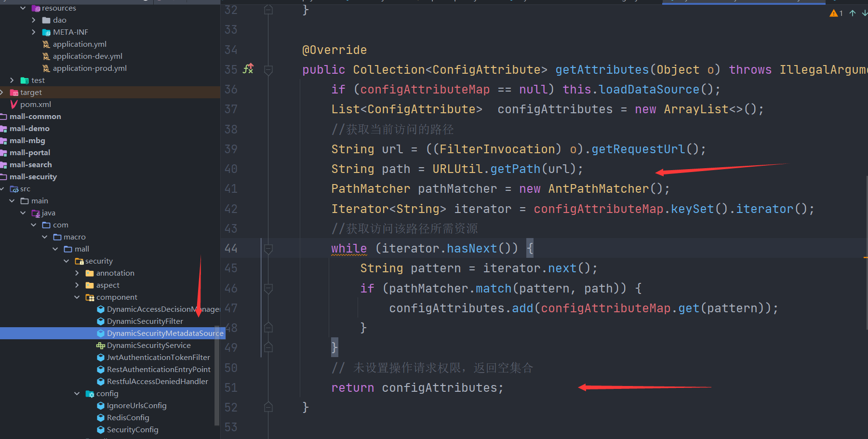Viewport: 868px width, 439px height.
Task: Select the mall-demo module
Action: pyautogui.click(x=29, y=128)
